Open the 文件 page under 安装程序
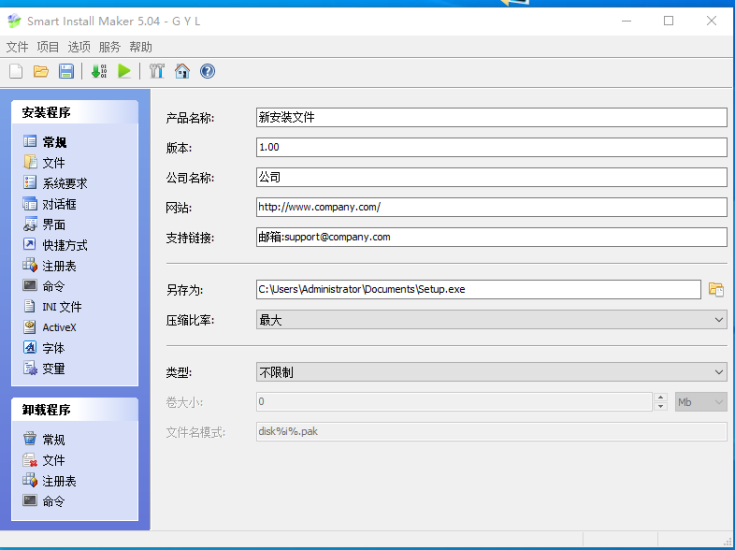The width and height of the screenshot is (735, 550). coord(44,162)
